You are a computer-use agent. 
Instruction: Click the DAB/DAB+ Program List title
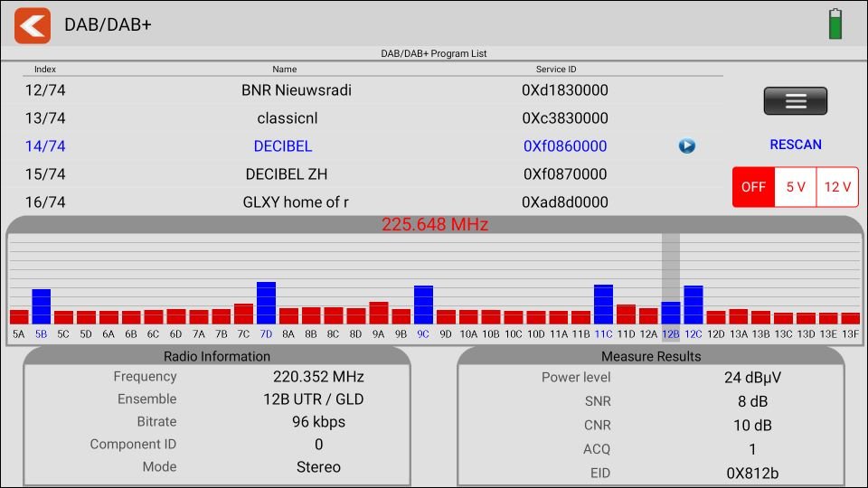(x=434, y=53)
